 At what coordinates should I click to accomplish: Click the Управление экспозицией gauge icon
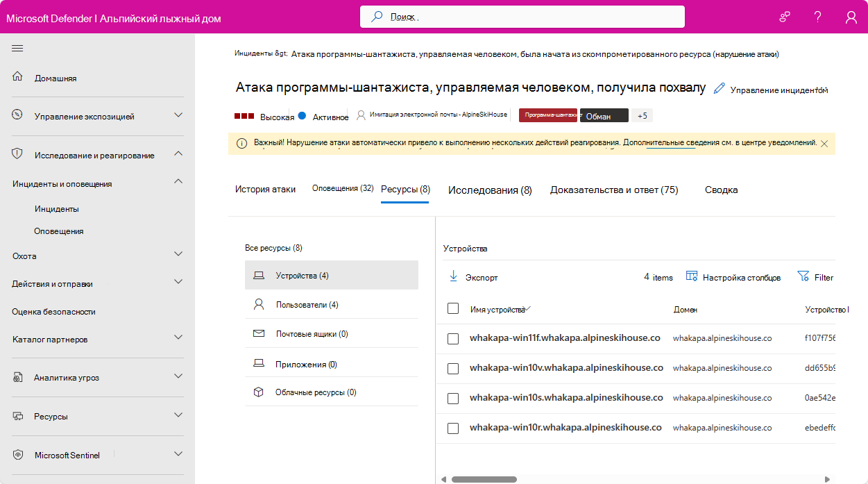point(18,115)
